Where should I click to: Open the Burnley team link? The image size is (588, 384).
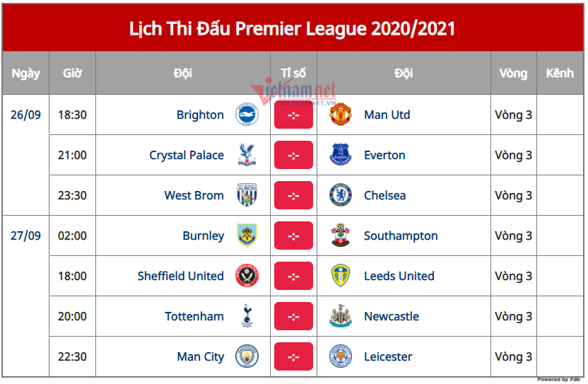203,236
